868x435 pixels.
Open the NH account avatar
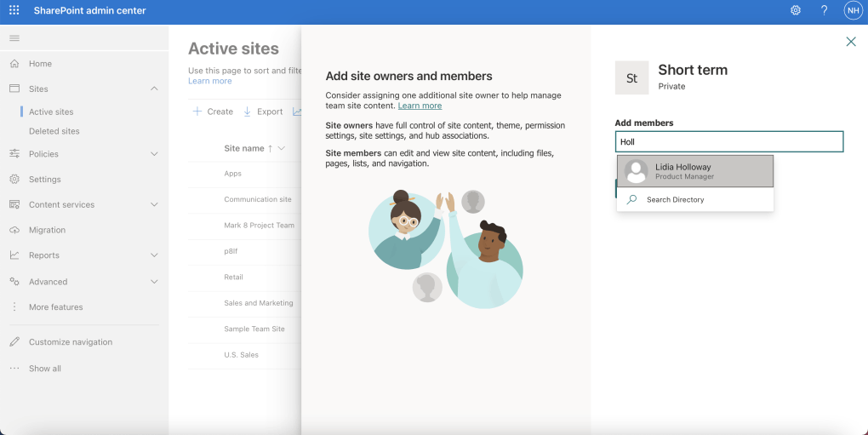(x=853, y=10)
